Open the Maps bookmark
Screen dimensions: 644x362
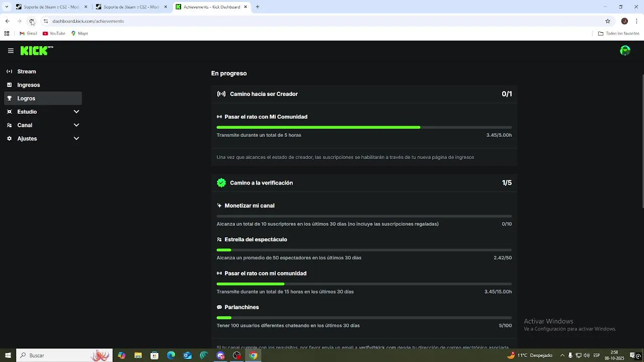(79, 34)
